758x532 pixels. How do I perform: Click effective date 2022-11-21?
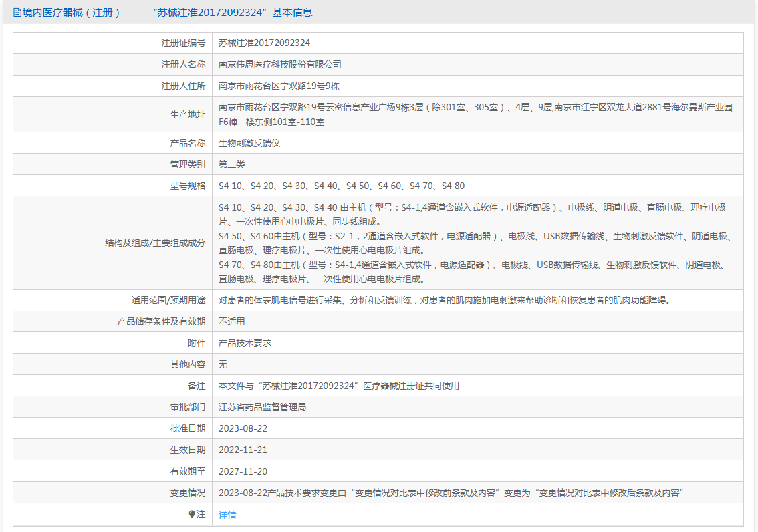(243, 450)
